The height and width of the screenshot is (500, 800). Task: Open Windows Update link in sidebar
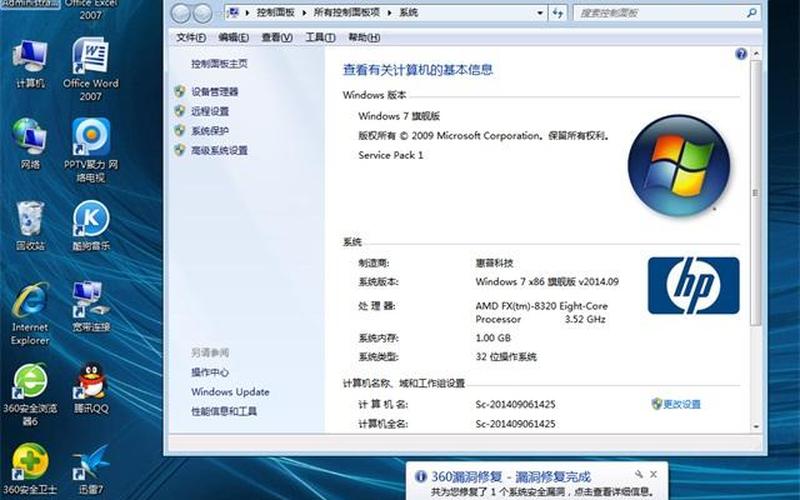tap(230, 392)
